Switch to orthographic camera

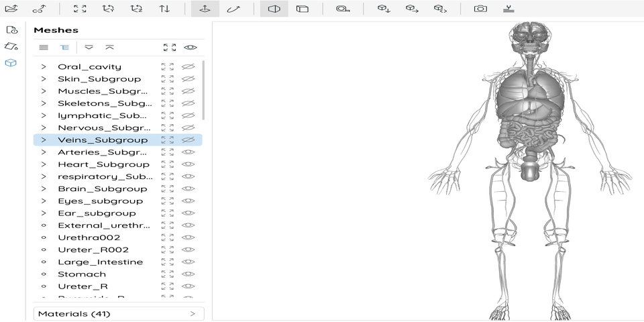[x=303, y=9]
